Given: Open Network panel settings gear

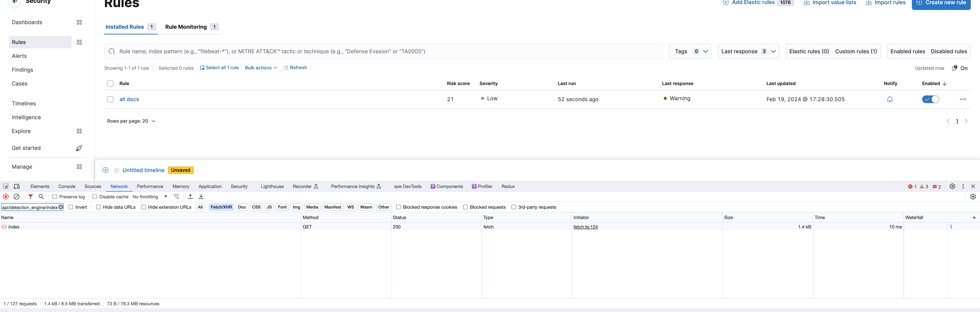Looking at the screenshot, I should [x=973, y=197].
